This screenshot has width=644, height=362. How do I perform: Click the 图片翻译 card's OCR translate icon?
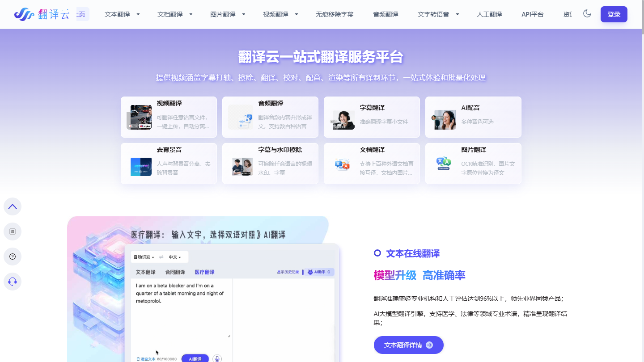click(444, 164)
